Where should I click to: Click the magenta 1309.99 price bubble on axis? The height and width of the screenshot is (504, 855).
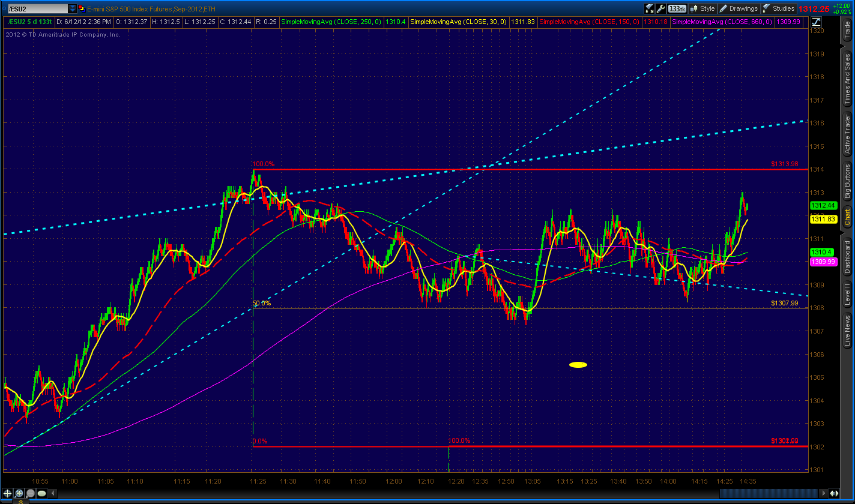tap(823, 262)
